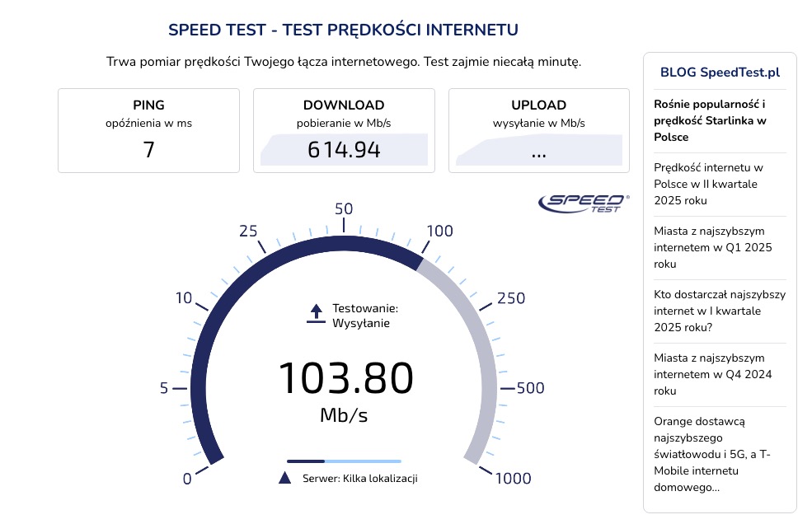Click the SpeedTest logo beside the gauge
The width and height of the screenshot is (812, 524).
pos(583,203)
